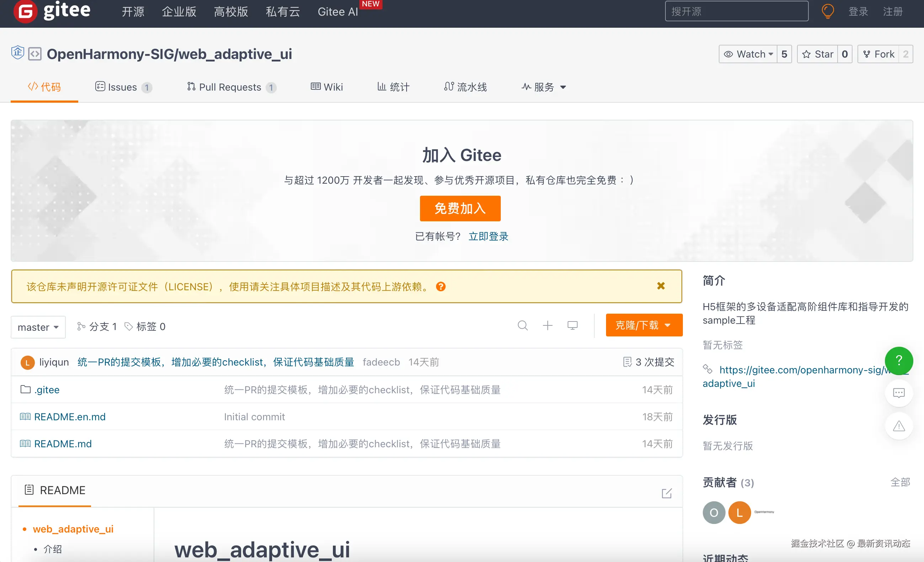Image resolution: width=924 pixels, height=562 pixels.
Task: Click the plus icon to create a new file
Action: point(547,326)
